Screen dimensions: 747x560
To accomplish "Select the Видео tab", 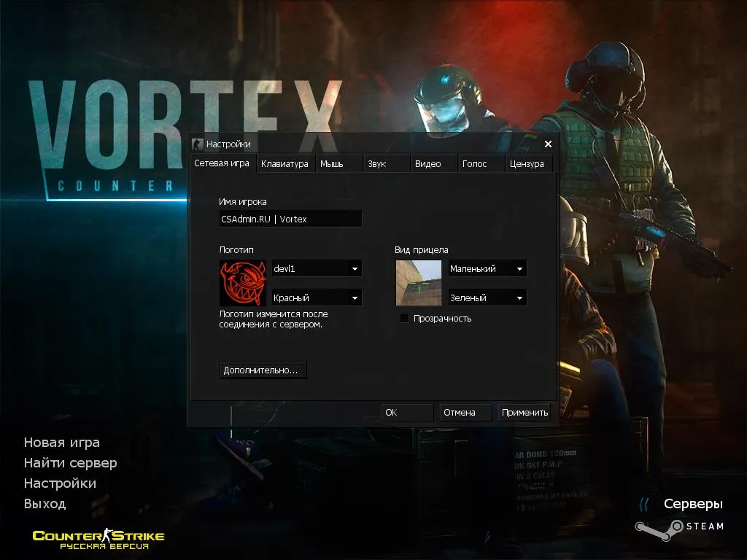I will pos(433,164).
